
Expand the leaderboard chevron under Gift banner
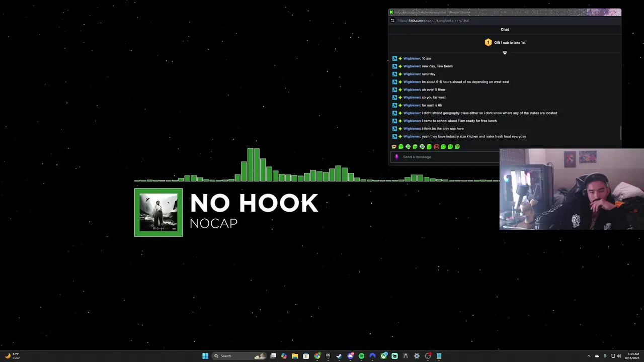(x=505, y=52)
